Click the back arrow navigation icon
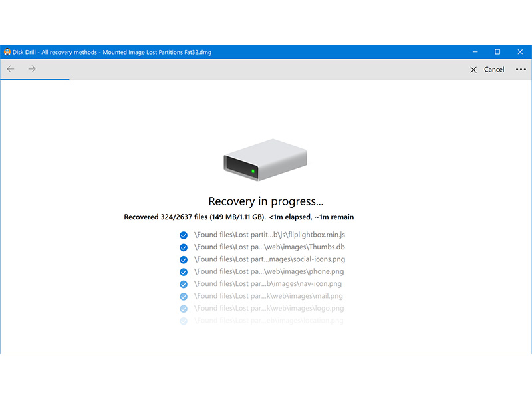Screen dimensions: 532x399 (11, 69)
